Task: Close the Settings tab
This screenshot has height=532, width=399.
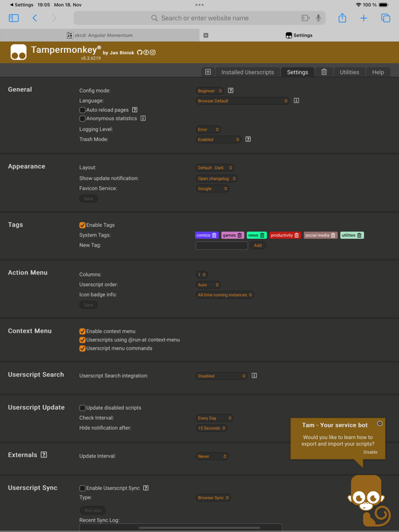Action: [205, 35]
